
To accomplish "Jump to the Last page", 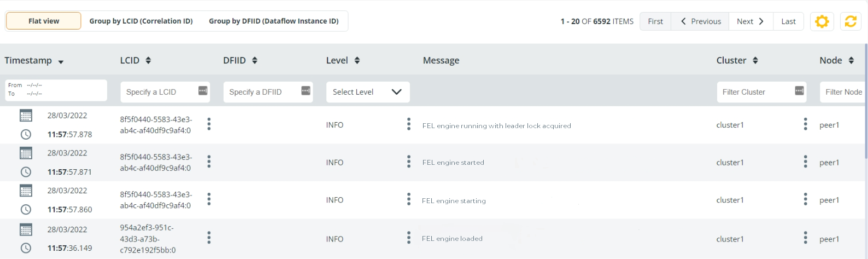I will pos(788,21).
